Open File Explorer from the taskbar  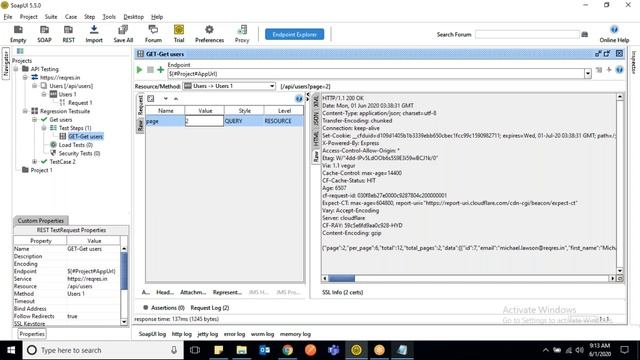[242, 350]
